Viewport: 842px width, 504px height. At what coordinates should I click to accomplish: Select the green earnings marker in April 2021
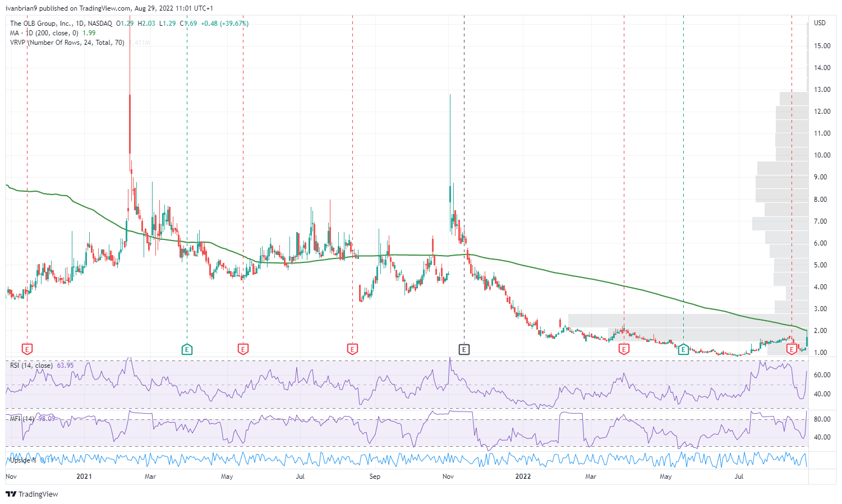point(187,349)
